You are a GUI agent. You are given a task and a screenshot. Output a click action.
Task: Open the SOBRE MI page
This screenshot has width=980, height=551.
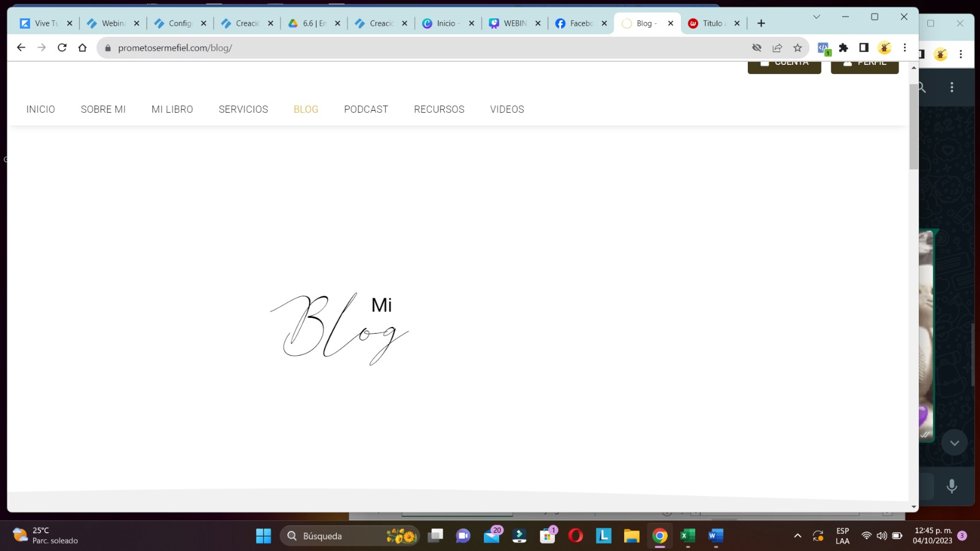(x=103, y=110)
